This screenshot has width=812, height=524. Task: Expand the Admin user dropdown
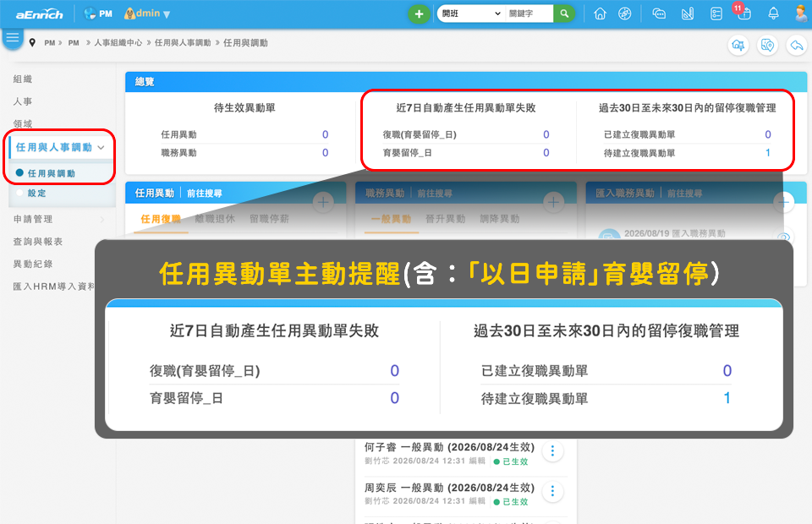pyautogui.click(x=147, y=14)
